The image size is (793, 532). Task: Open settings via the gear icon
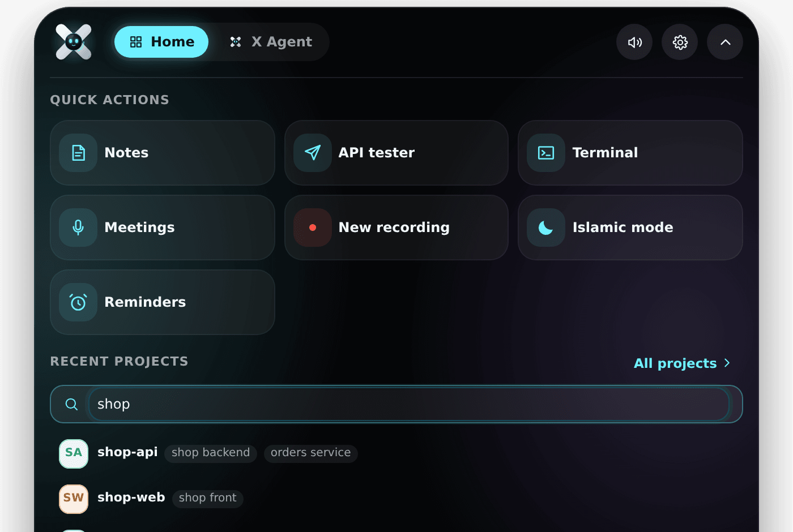tap(680, 42)
